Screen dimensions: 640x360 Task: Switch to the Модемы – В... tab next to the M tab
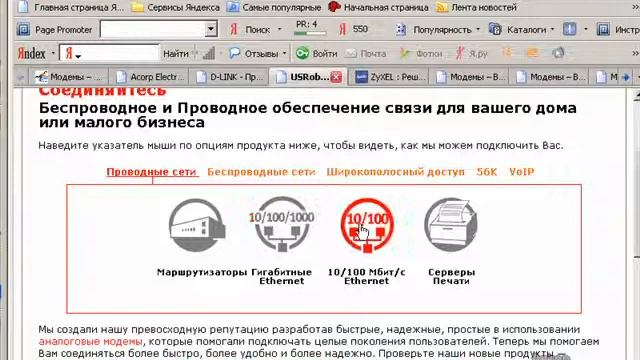(550, 76)
